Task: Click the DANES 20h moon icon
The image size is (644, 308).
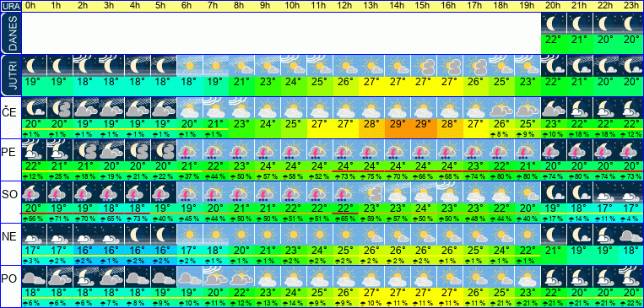Action: pos(554,24)
